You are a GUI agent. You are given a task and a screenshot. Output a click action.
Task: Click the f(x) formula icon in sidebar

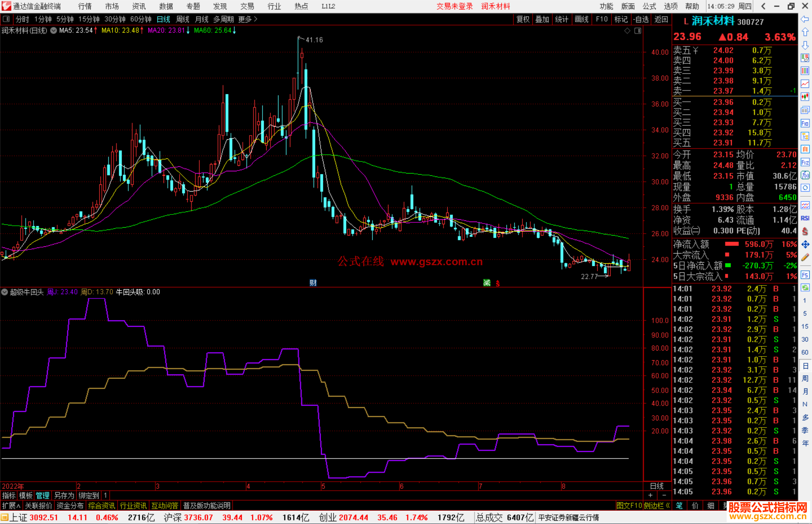[x=805, y=175]
